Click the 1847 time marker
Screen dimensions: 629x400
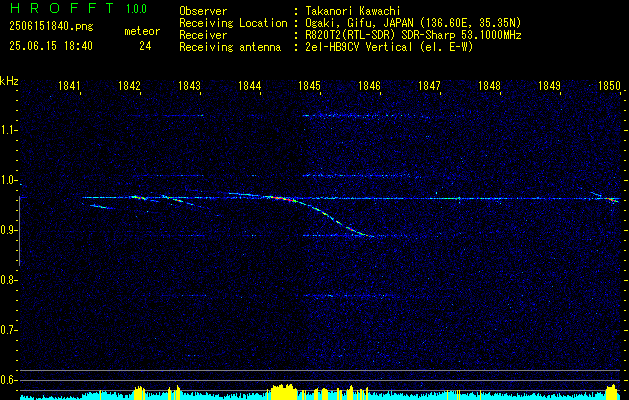pyautogui.click(x=430, y=85)
